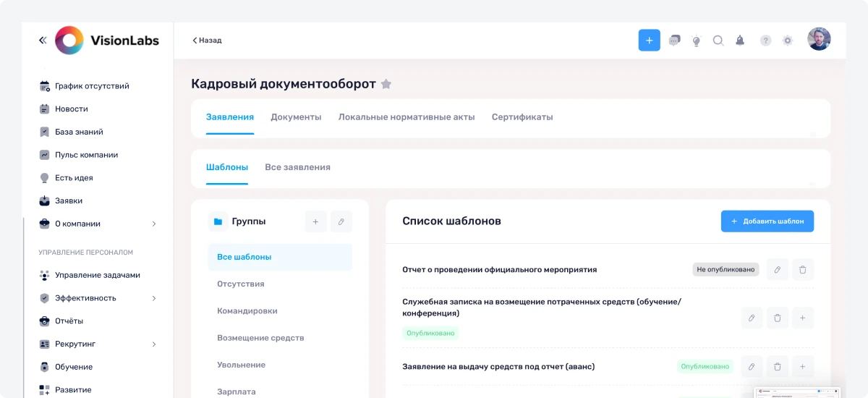Expand О компании submenu chevron
868x398 pixels.
coord(154,224)
